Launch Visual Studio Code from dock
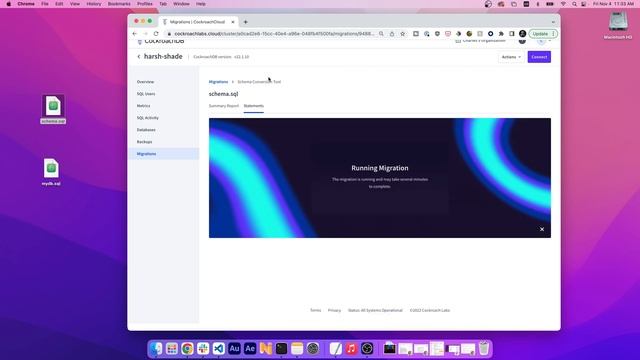640x360 pixels. click(x=219, y=349)
